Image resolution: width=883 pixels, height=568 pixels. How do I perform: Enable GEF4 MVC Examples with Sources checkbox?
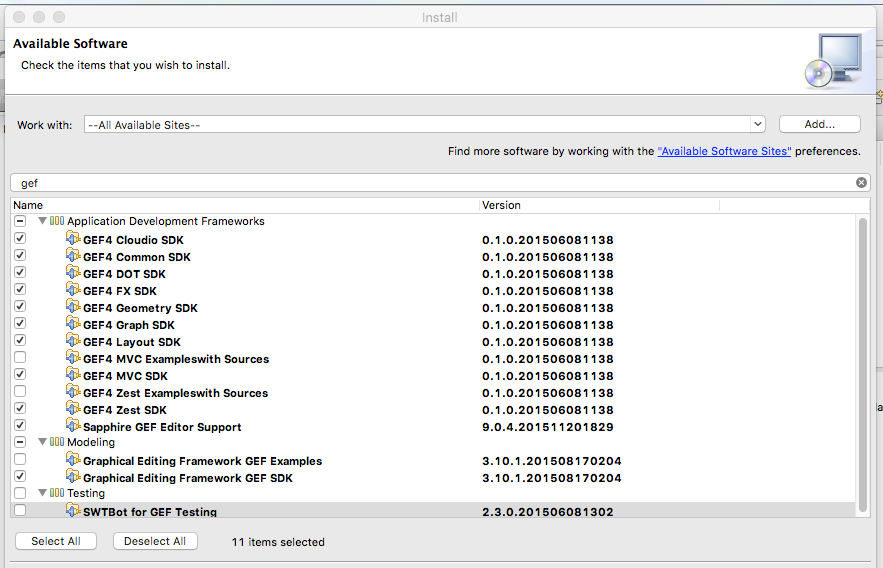(20, 358)
